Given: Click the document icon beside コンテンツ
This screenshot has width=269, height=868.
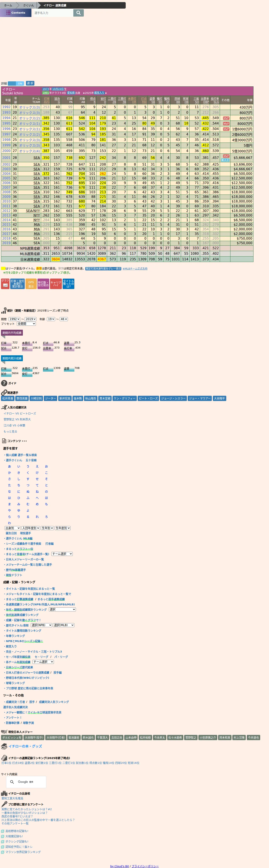Looking at the screenshot, I should point(4,441).
